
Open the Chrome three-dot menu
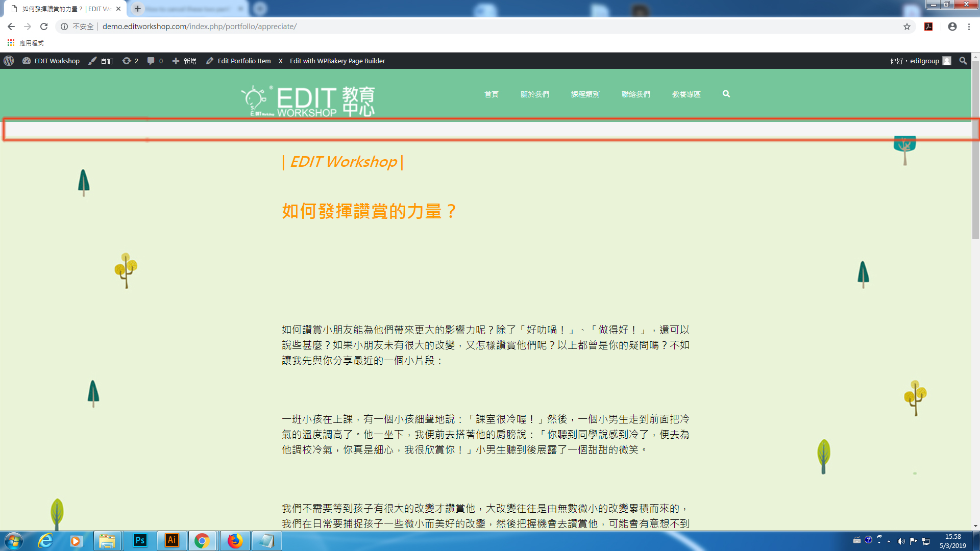point(969,27)
